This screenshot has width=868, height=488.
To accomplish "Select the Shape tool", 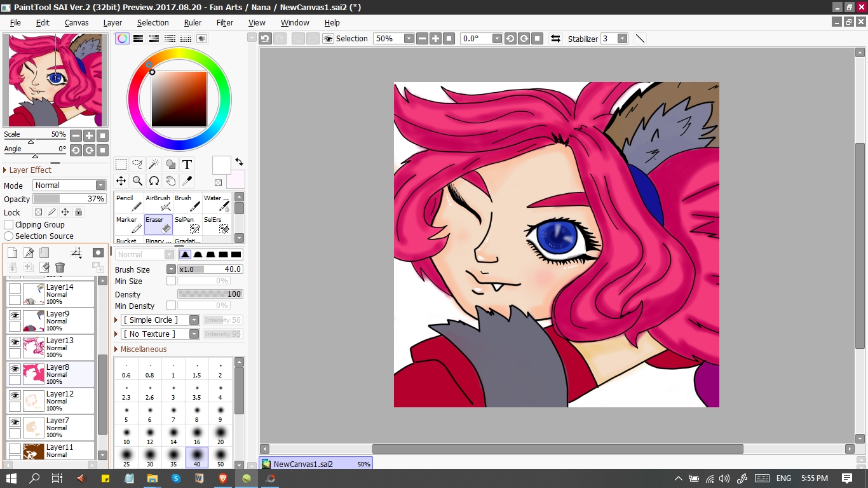I will pos(170,165).
